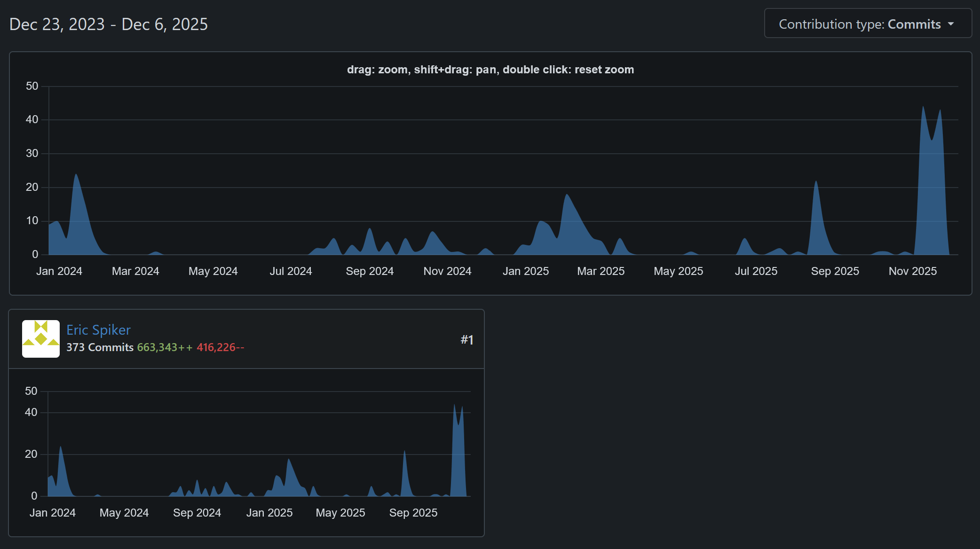Click the #1 rank label

click(x=466, y=340)
